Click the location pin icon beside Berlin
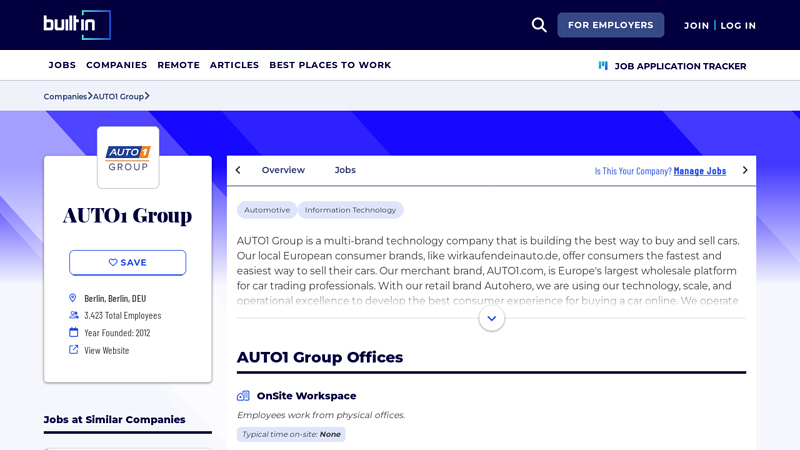The width and height of the screenshot is (800, 450). click(x=72, y=298)
